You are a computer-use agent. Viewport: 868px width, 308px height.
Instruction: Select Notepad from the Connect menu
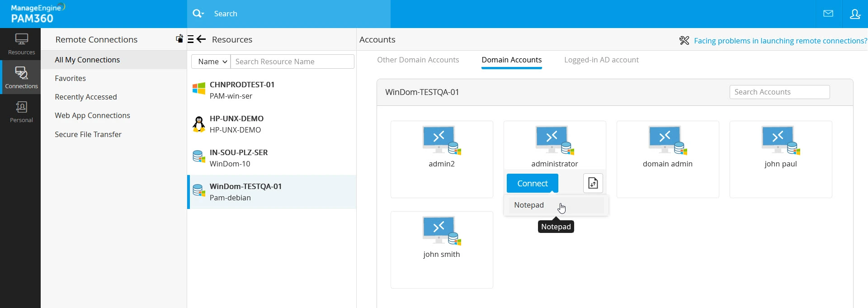(529, 205)
